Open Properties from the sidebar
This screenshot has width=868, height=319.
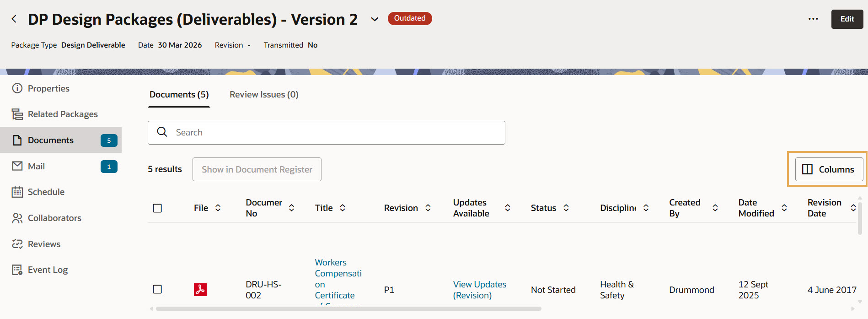[x=48, y=88]
